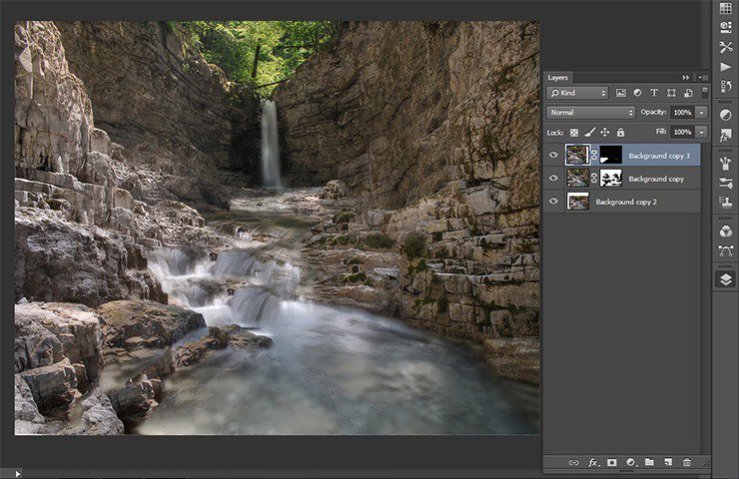Expand the Opacity slider arrow
The height and width of the screenshot is (479, 739).
702,112
